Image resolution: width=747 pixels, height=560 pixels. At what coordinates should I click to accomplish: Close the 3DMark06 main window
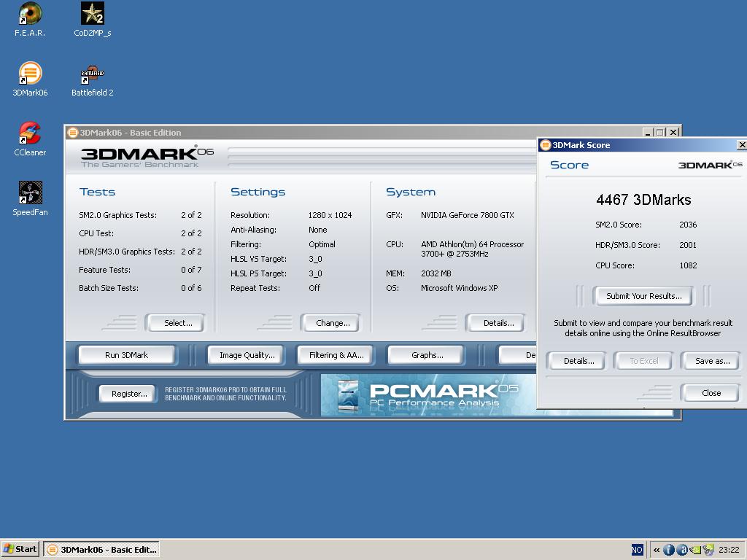(x=673, y=133)
